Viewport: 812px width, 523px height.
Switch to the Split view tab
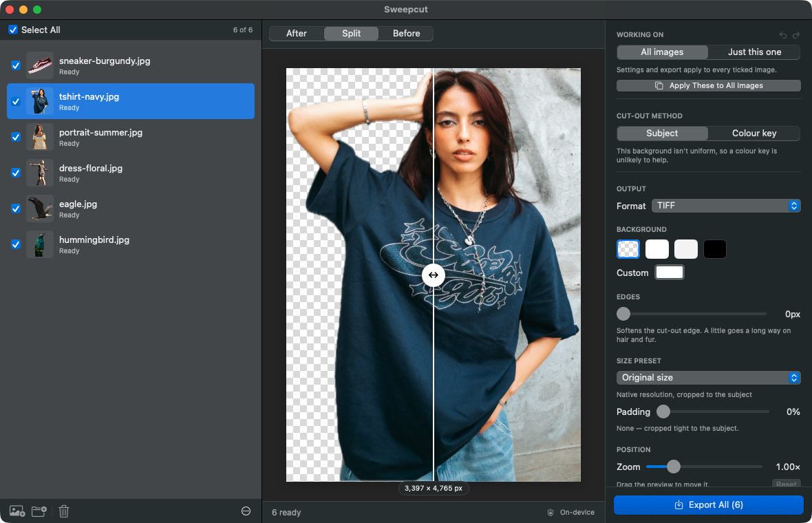[x=351, y=34]
